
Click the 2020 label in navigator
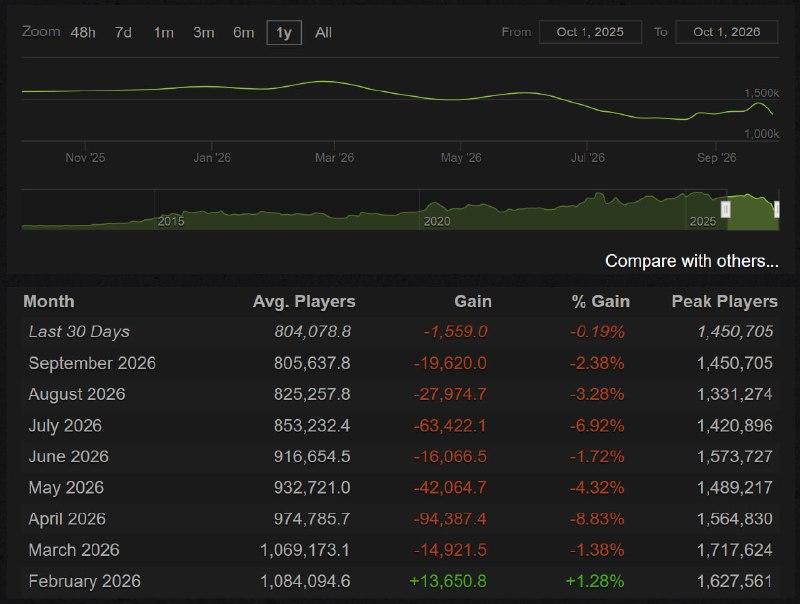(x=437, y=221)
